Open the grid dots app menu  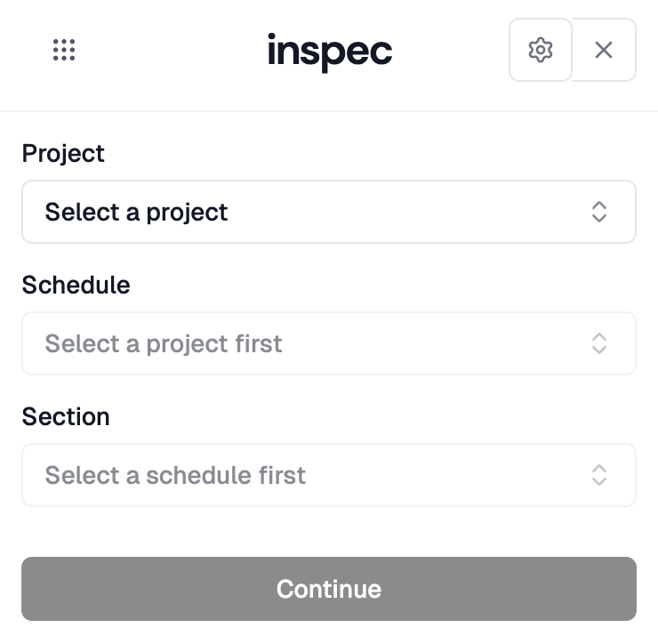pos(64,50)
